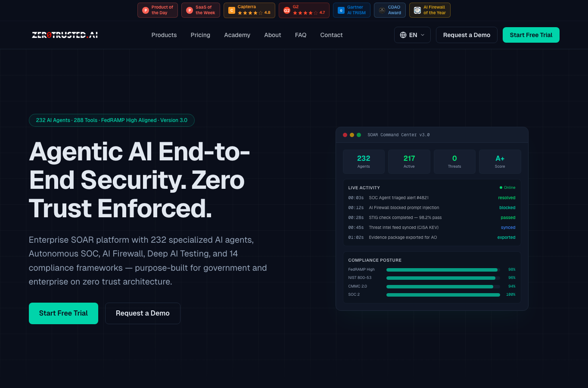Click the 'blocked' status text
This screenshot has width=588, height=388.
click(x=507, y=208)
